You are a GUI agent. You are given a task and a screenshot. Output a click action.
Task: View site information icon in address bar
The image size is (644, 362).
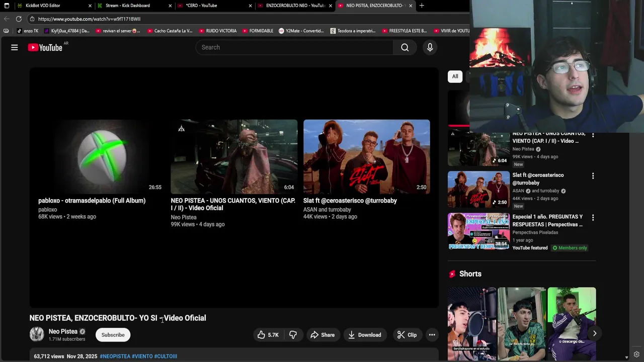(x=32, y=19)
